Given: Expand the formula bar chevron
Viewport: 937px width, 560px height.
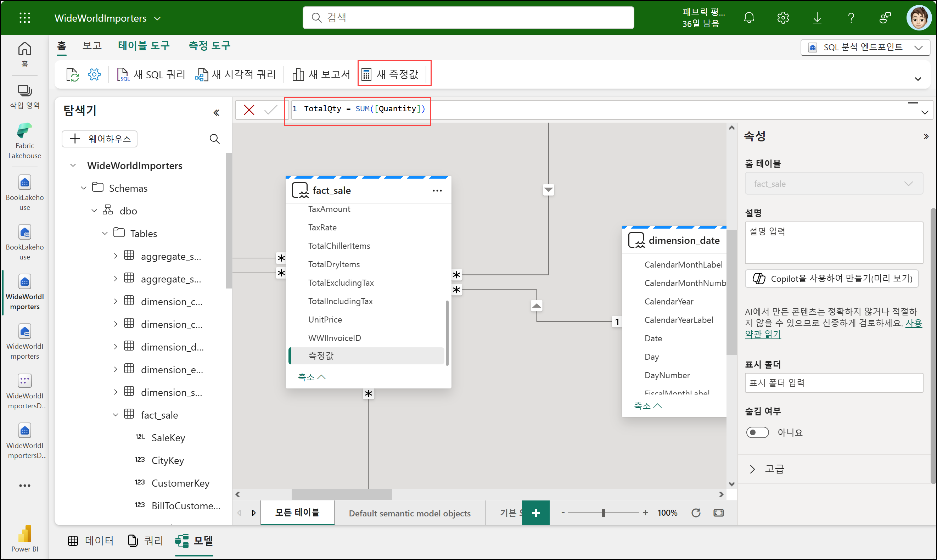Looking at the screenshot, I should [x=925, y=112].
